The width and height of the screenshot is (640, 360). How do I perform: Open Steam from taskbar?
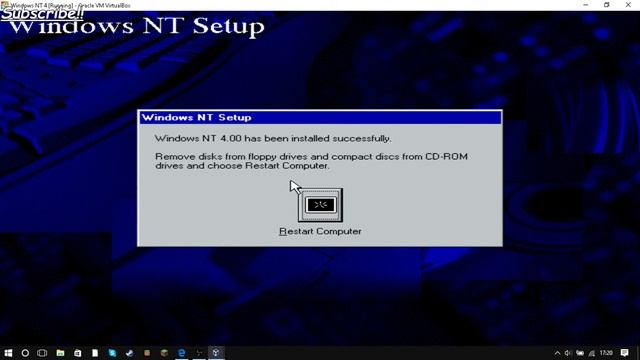coord(129,353)
